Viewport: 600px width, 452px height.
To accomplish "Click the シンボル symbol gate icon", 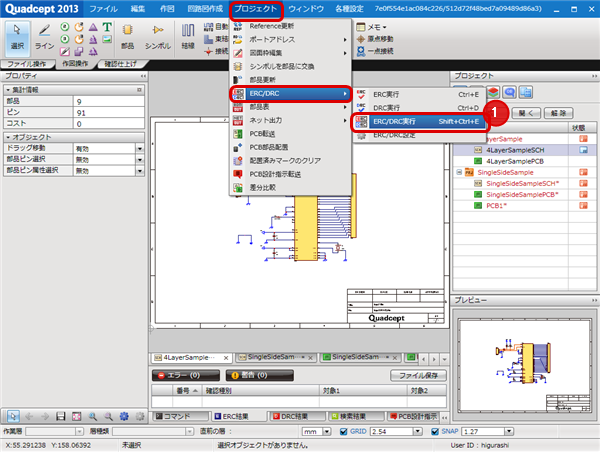I will [x=157, y=38].
